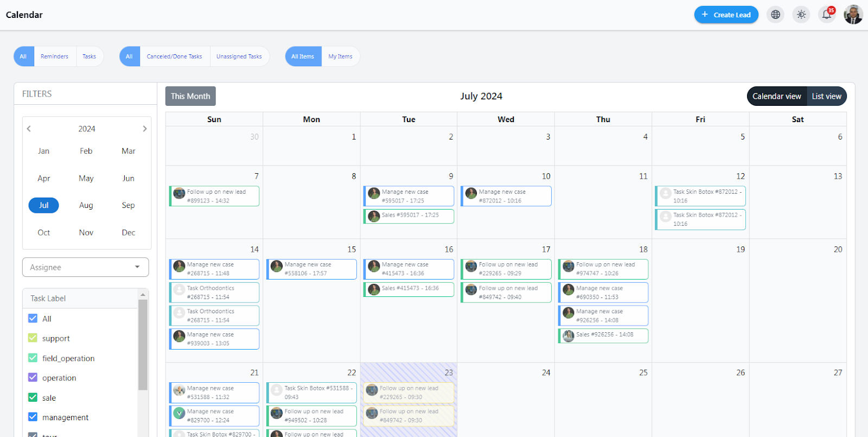The height and width of the screenshot is (437, 868).
Task: Click avatar on Follow up lead #849742 - 09:40
Action: click(x=471, y=289)
